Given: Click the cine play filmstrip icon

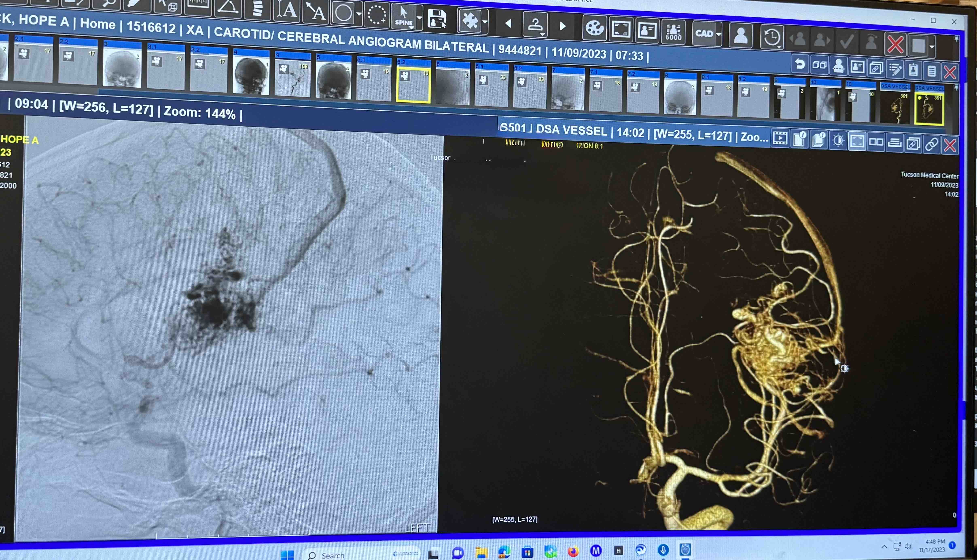Looking at the screenshot, I should [x=780, y=139].
